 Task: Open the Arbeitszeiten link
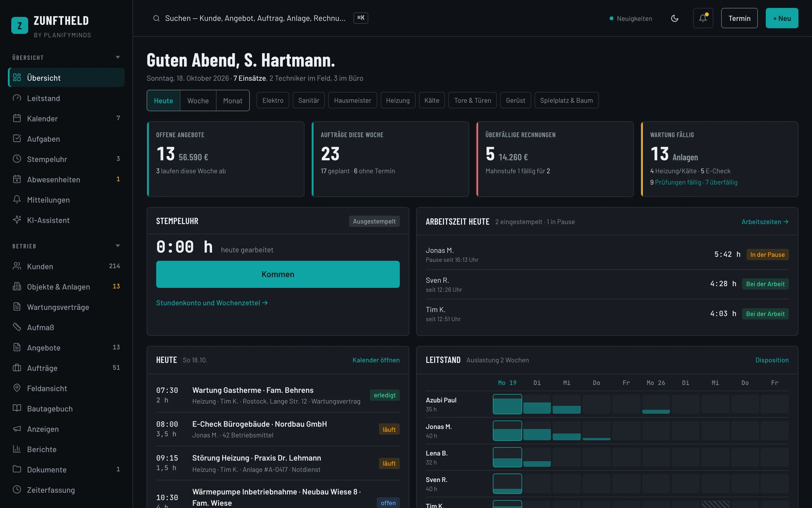click(x=765, y=222)
